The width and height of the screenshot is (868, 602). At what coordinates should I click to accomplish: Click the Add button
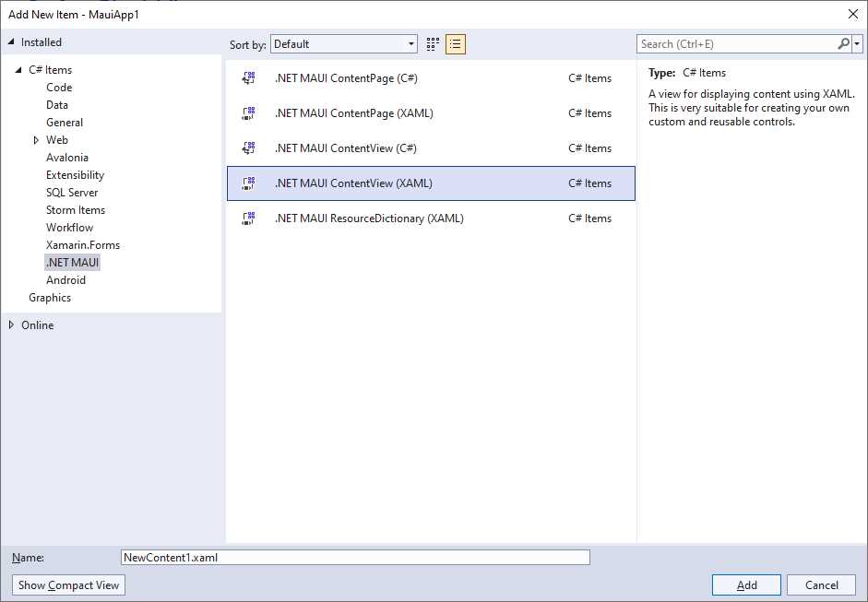pyautogui.click(x=745, y=584)
